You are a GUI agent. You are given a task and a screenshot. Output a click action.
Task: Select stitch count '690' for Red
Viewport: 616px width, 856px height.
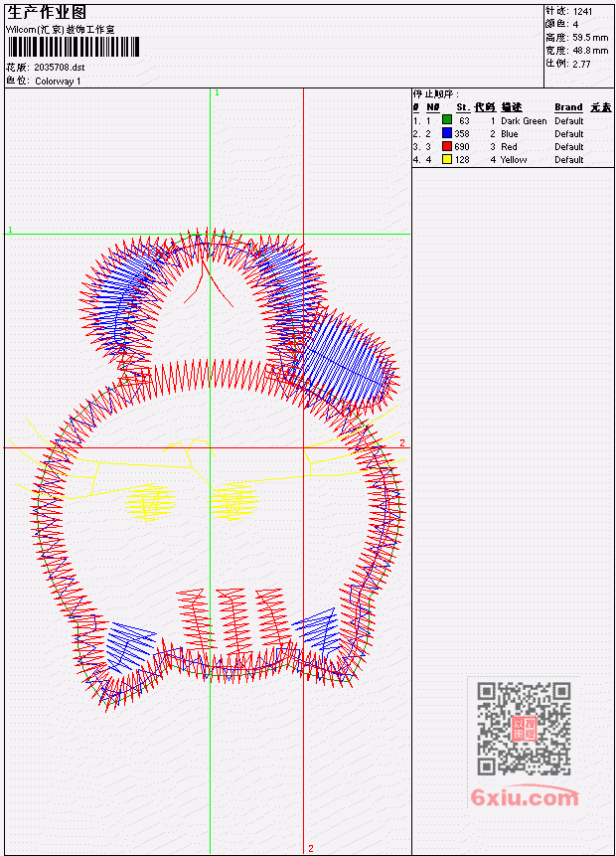point(462,147)
